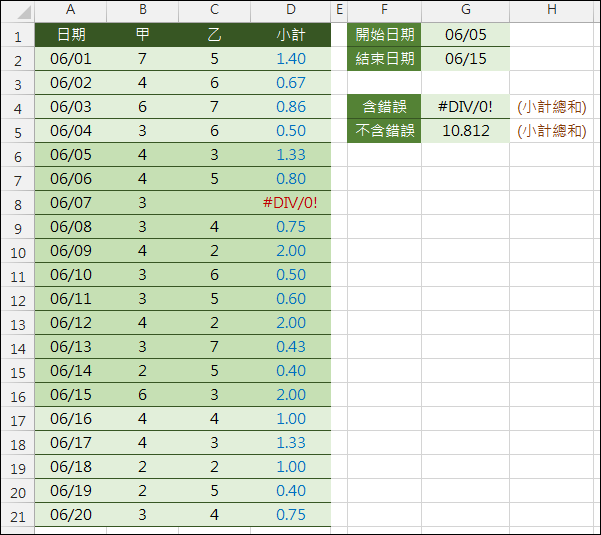Image resolution: width=601 pixels, height=535 pixels.
Task: Select subtotal 1.33 in row 6
Action: [291, 155]
